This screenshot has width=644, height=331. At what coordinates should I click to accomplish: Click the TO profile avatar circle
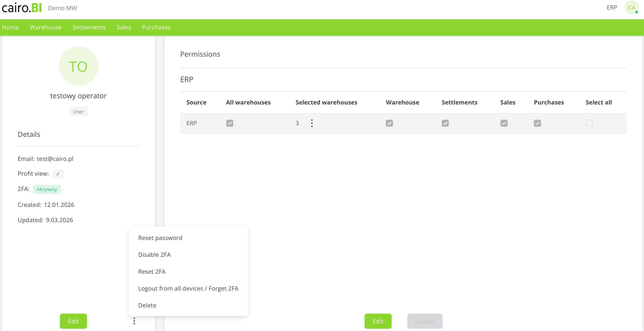pos(78,66)
